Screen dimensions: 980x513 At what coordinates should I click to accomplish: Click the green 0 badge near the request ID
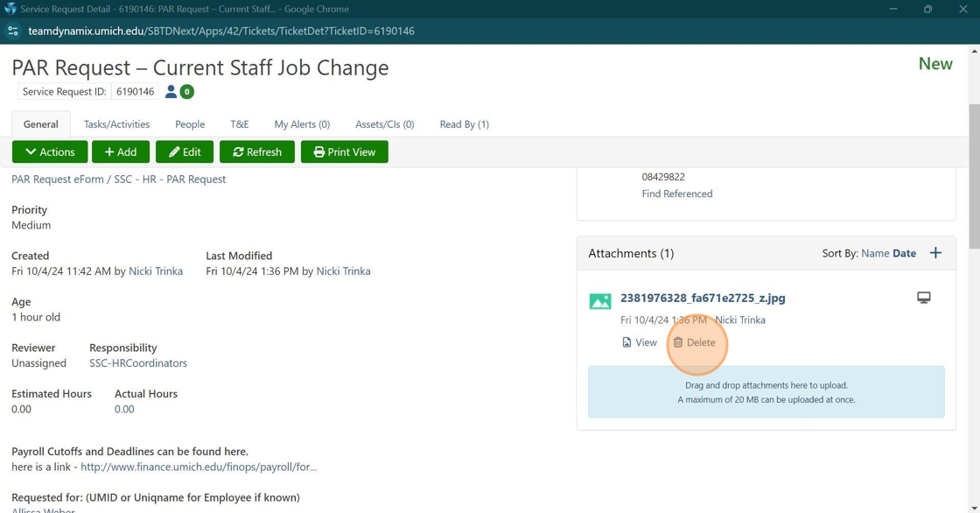[186, 92]
